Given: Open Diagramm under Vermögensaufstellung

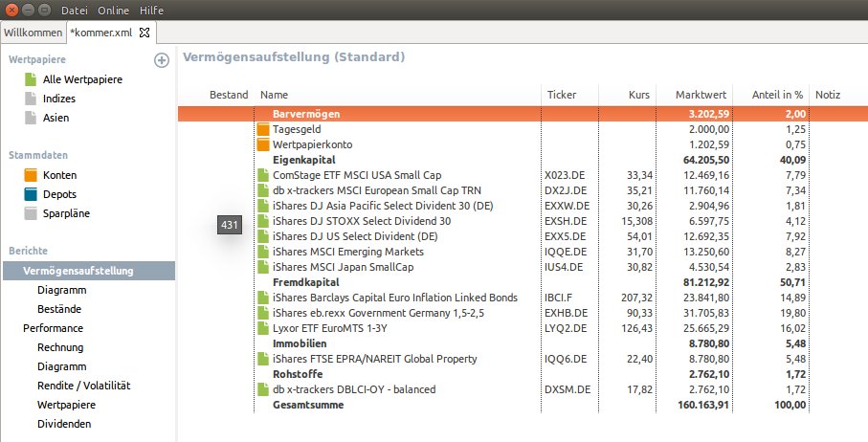Looking at the screenshot, I should (62, 291).
